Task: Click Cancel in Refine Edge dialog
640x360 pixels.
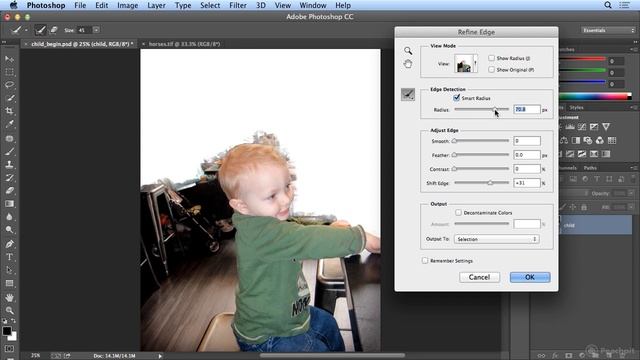Action: click(479, 277)
